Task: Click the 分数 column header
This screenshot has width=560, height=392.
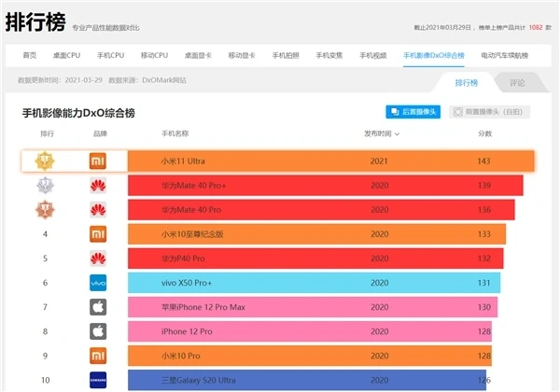Action: (x=485, y=133)
